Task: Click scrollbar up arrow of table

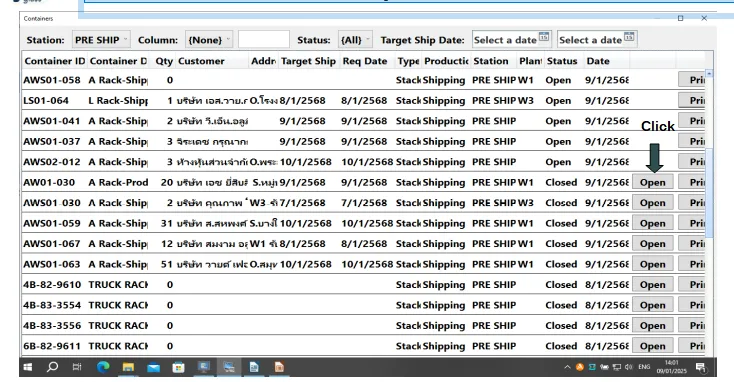Action: [710, 73]
